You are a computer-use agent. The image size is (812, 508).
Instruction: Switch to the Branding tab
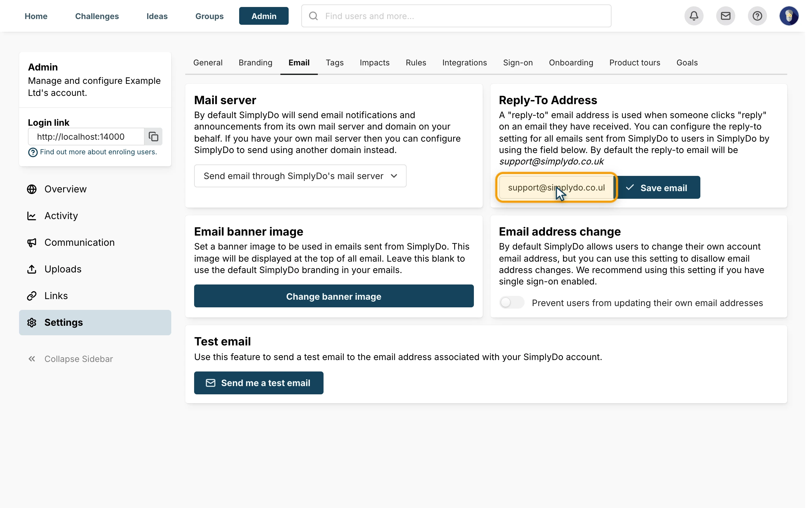pyautogui.click(x=255, y=63)
